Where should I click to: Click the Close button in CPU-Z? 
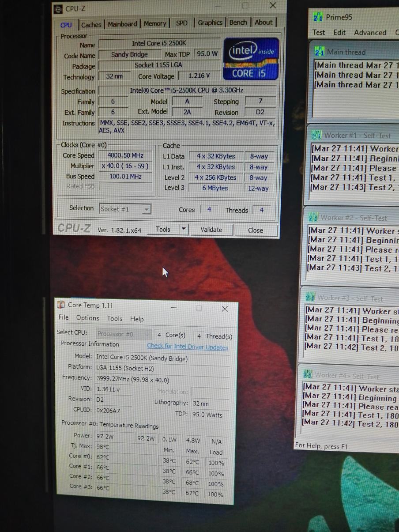[x=256, y=230]
